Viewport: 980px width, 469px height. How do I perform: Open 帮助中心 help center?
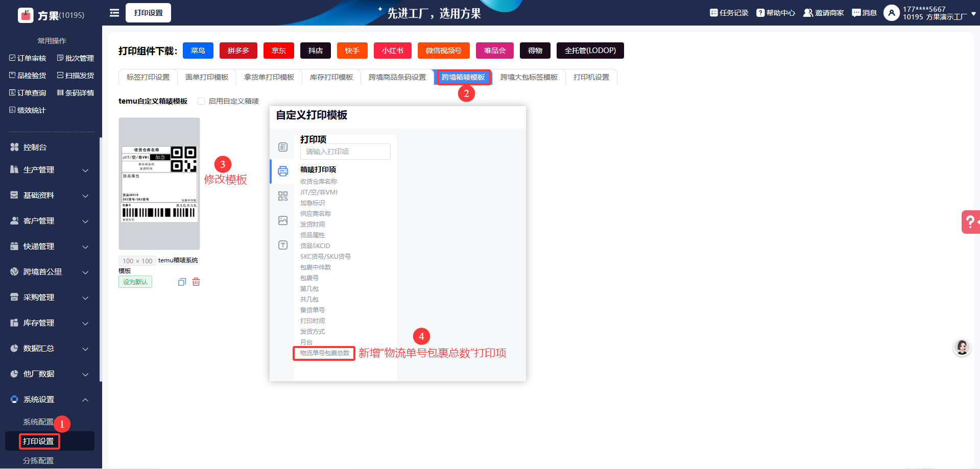point(776,13)
